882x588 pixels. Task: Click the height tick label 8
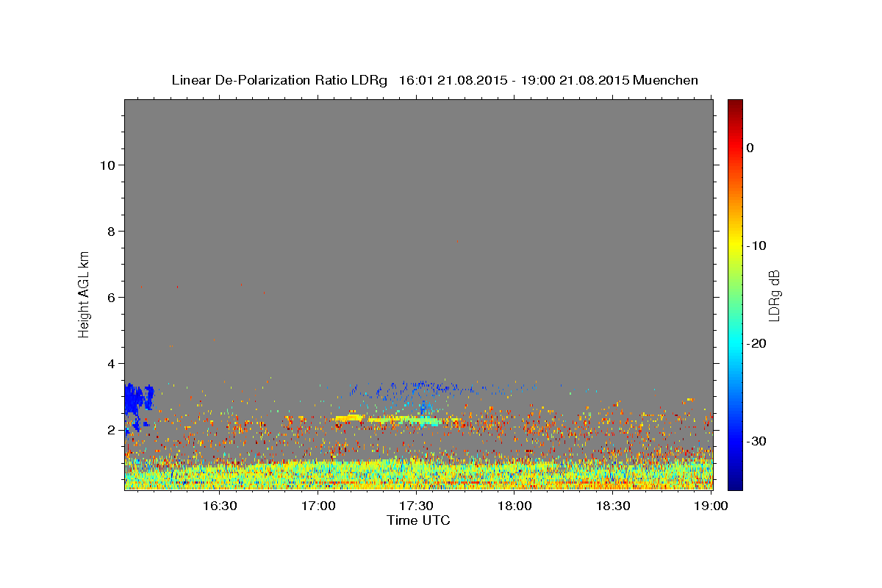pos(111,231)
